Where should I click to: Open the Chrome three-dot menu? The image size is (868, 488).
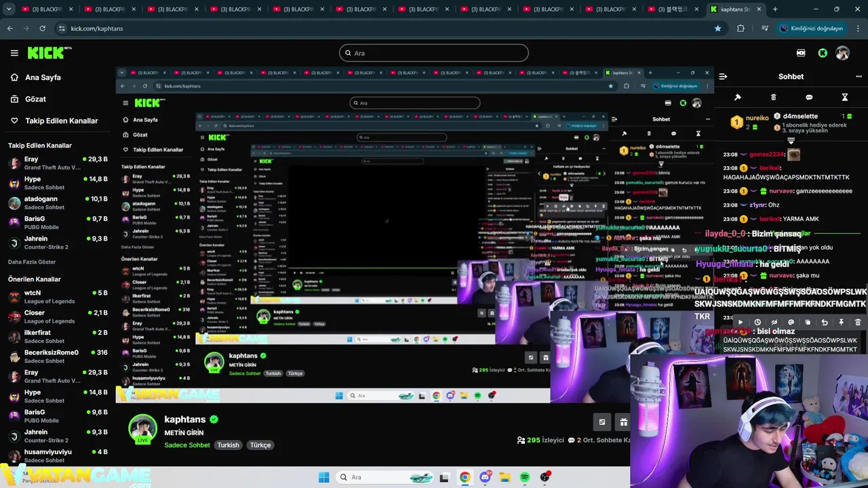tap(859, 28)
